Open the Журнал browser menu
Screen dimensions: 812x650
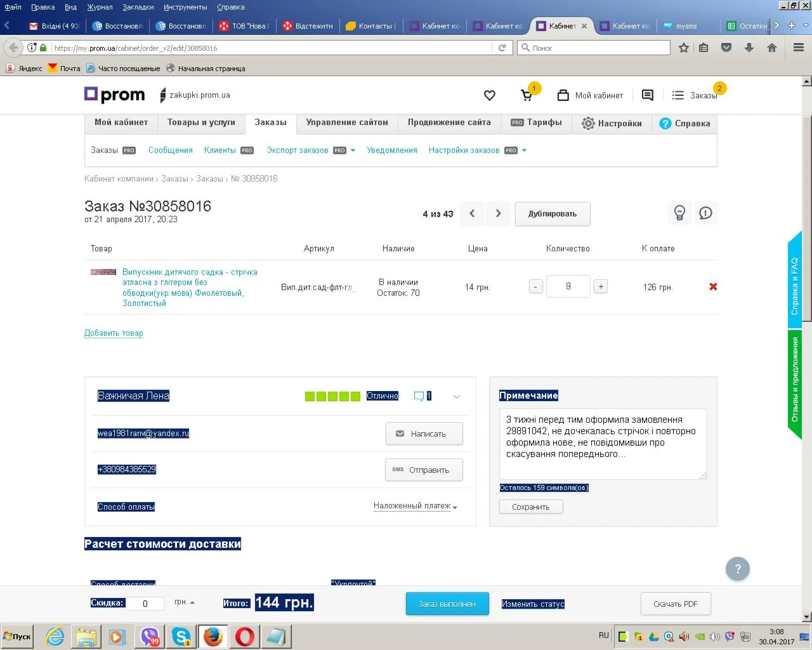100,7
